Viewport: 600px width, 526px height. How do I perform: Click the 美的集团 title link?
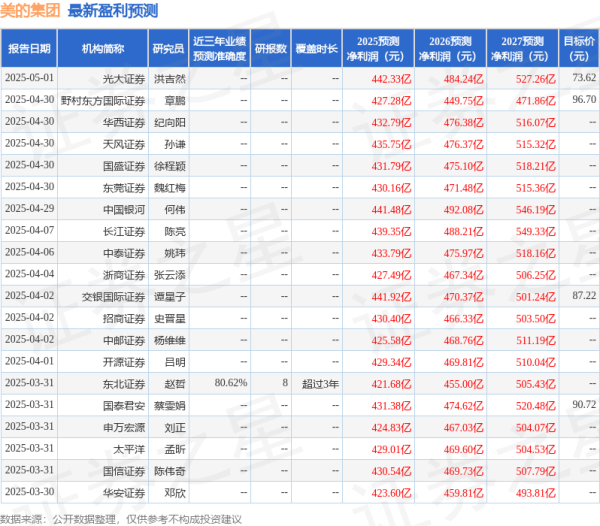31,13
